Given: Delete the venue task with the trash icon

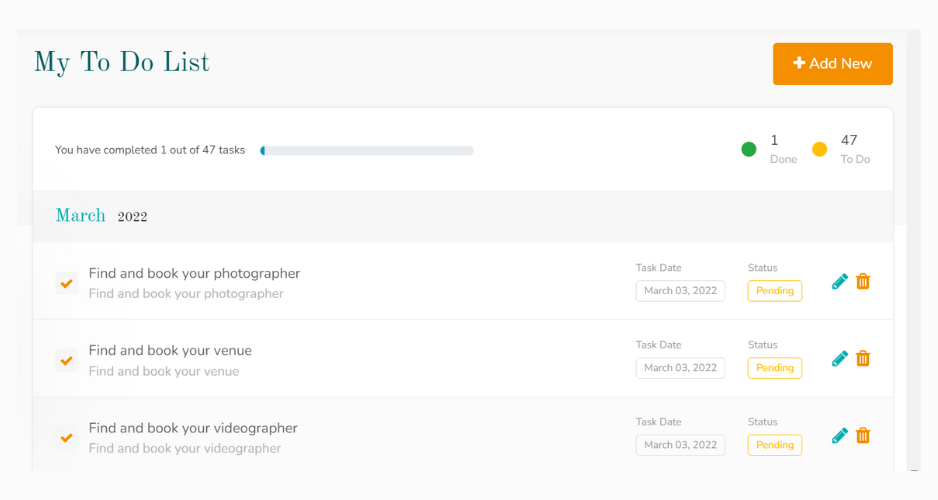Looking at the screenshot, I should (x=863, y=358).
